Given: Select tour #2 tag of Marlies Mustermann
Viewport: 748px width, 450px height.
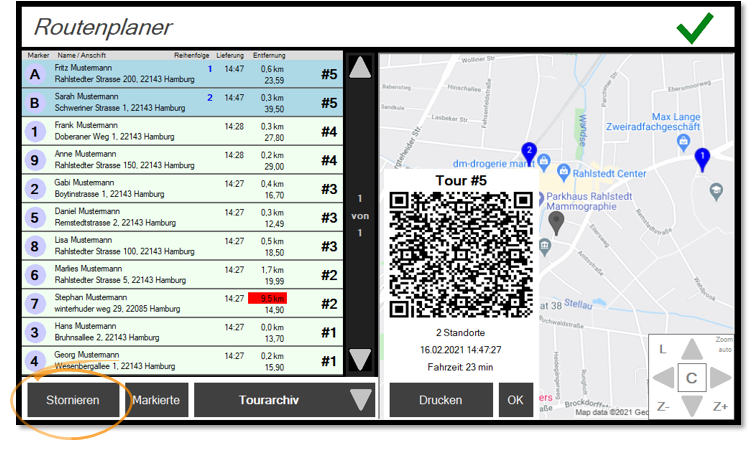Looking at the screenshot, I should (329, 275).
